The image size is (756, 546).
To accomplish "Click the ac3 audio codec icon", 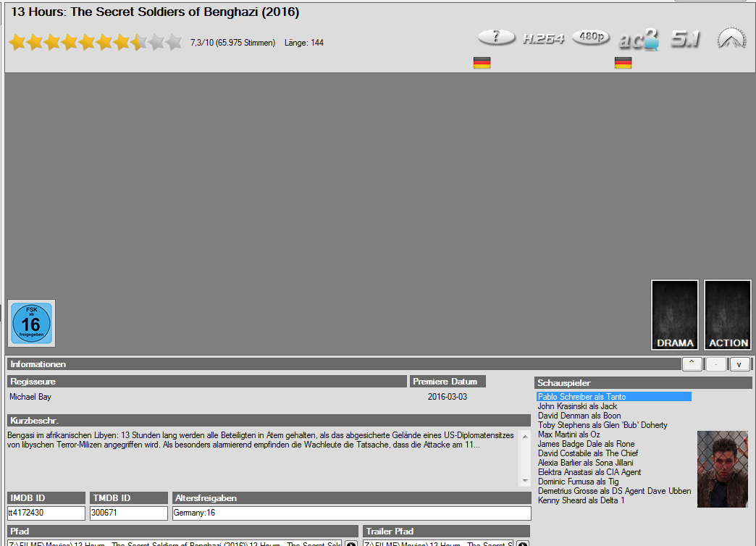I will (x=639, y=39).
